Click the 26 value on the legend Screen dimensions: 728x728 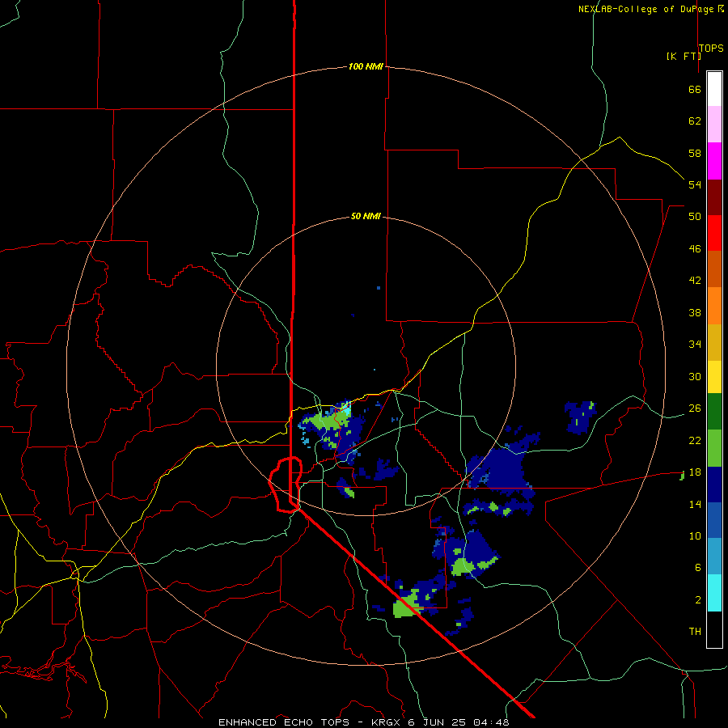(695, 408)
